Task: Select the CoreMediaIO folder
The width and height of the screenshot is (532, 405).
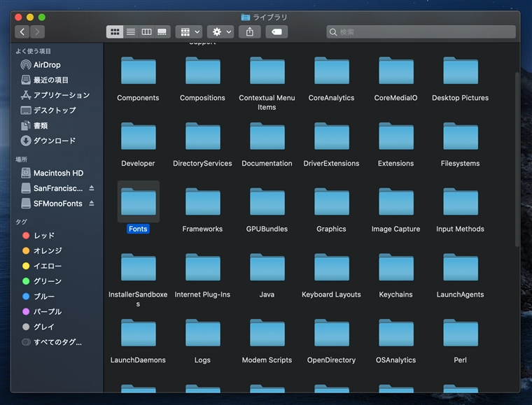Action: 396,71
